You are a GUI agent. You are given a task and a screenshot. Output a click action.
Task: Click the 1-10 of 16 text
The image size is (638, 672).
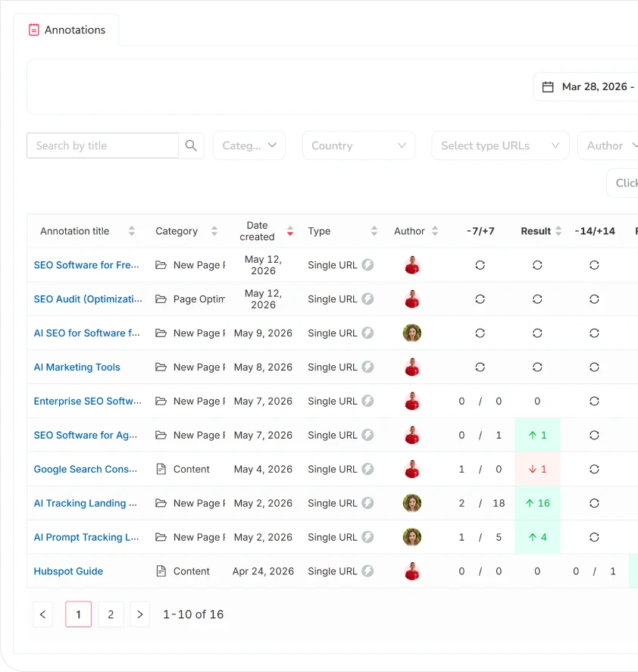point(193,614)
